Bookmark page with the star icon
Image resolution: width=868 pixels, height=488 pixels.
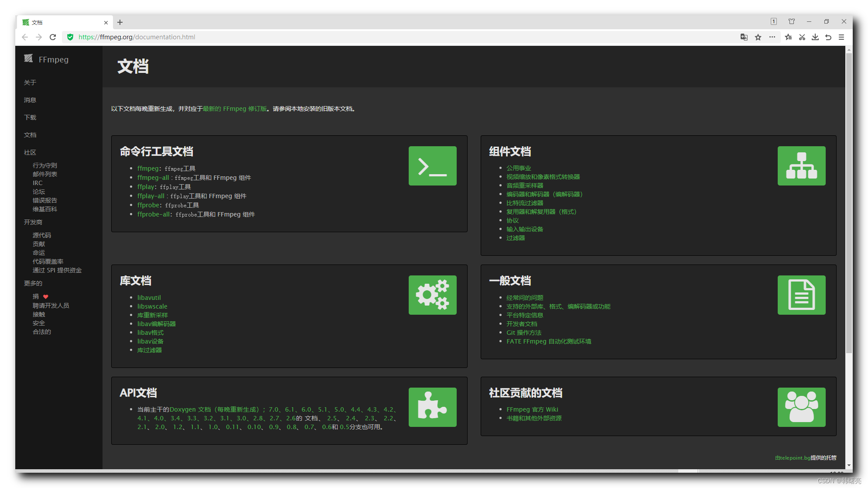[758, 37]
